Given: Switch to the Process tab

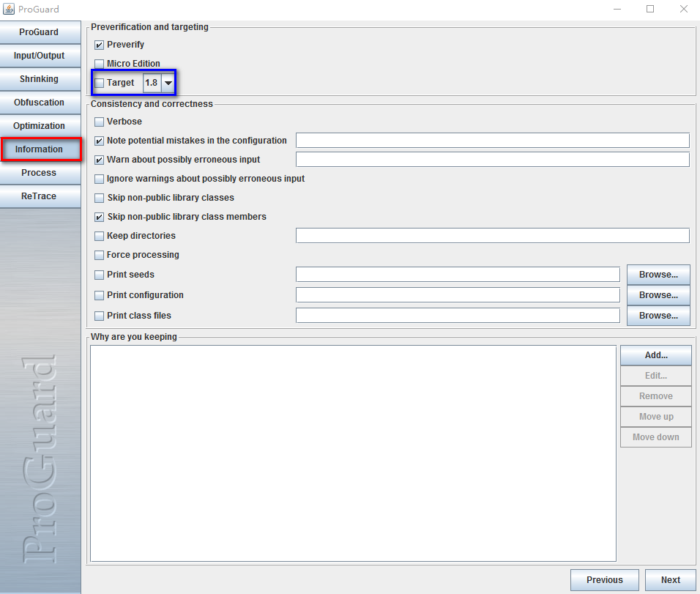Looking at the screenshot, I should 40,173.
